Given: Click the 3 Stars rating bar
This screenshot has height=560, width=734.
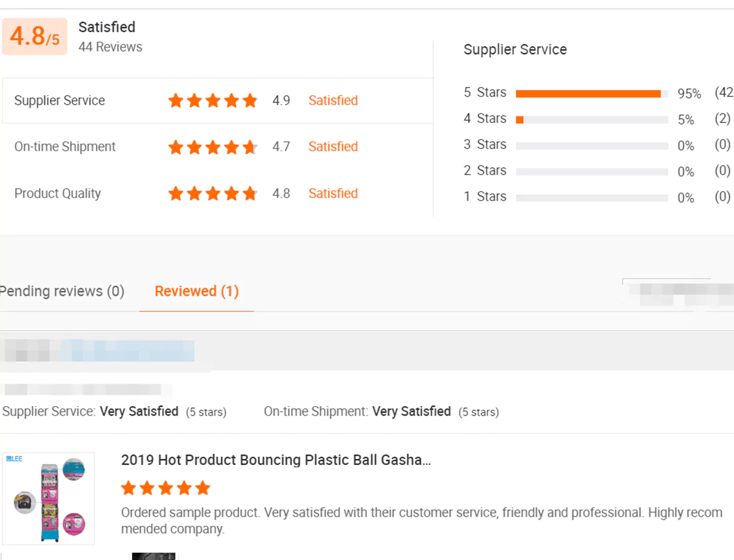Looking at the screenshot, I should click(x=592, y=146).
